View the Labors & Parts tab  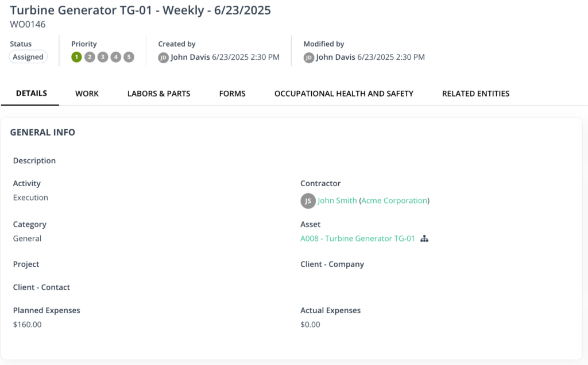pyautogui.click(x=158, y=93)
